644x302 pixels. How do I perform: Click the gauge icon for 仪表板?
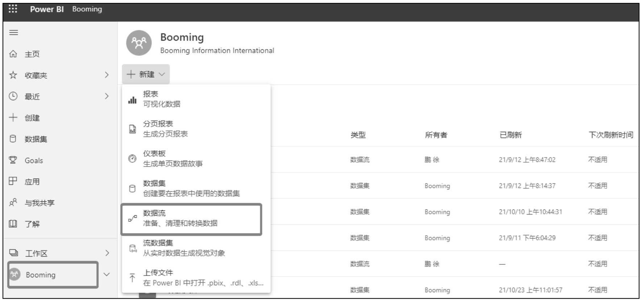132,159
